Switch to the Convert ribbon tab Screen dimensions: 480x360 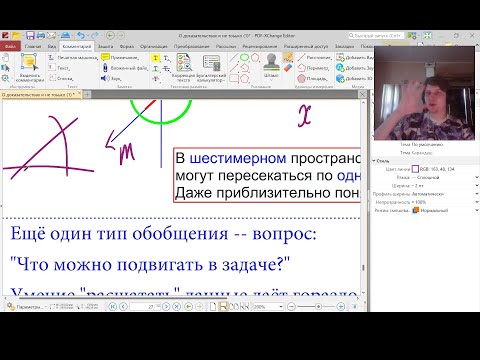tap(192, 46)
